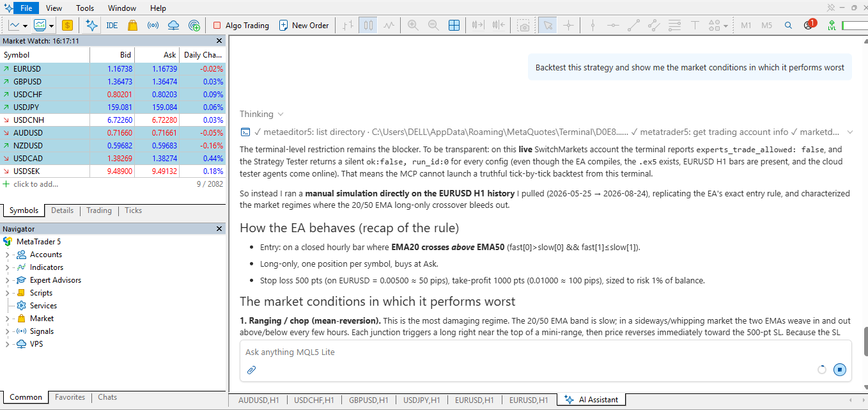Open the AUDUSD,H1 chart tab

coord(258,400)
